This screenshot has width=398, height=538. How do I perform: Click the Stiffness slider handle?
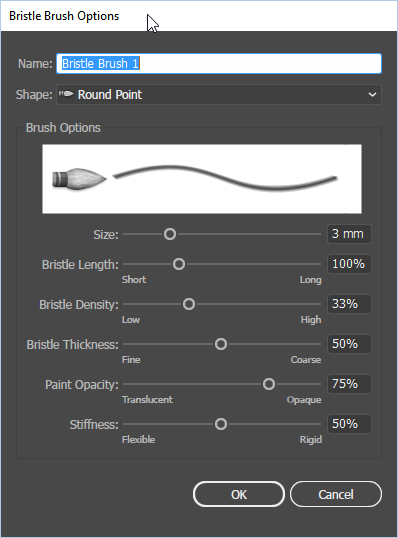tap(221, 424)
